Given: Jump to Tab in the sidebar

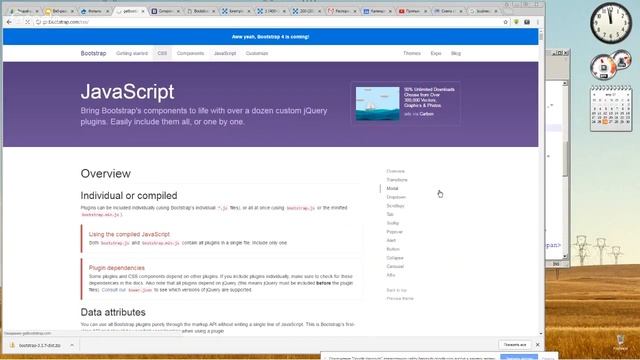Looking at the screenshot, I should click(x=390, y=214).
